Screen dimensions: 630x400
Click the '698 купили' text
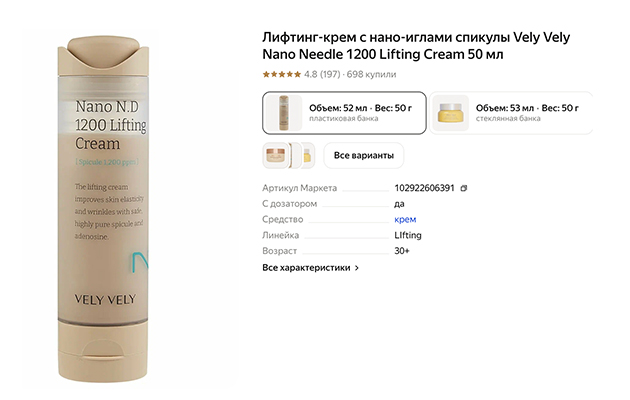click(372, 74)
